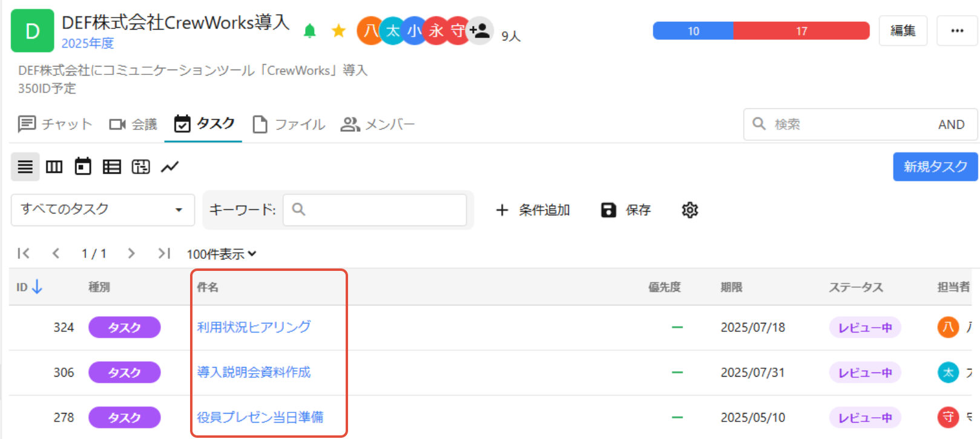
Task: Switch to the calendar view icon
Action: coord(83,166)
